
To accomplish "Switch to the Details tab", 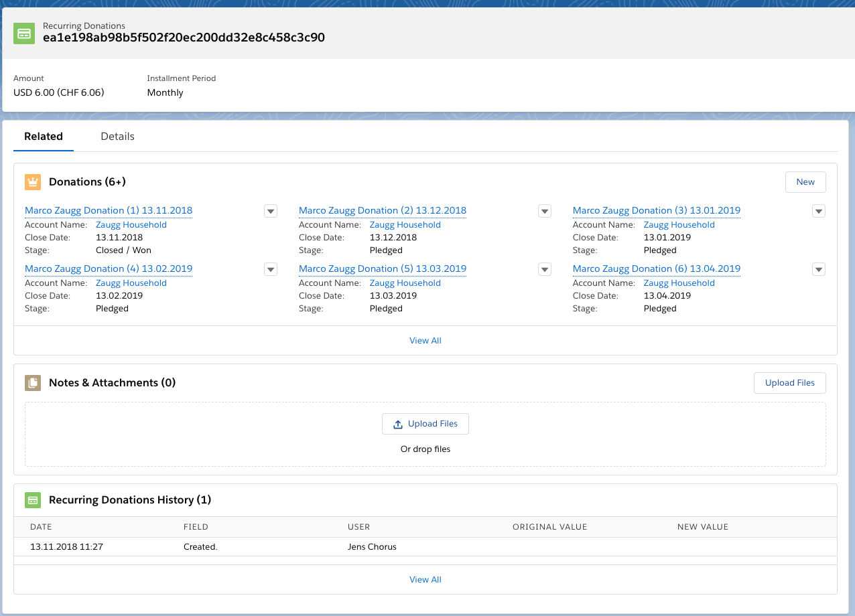I will [117, 137].
